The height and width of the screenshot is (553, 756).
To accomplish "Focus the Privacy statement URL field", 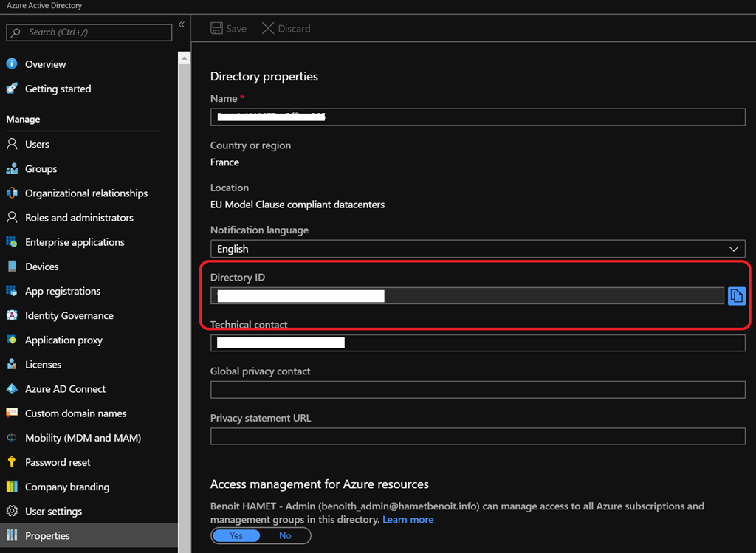I will (477, 436).
